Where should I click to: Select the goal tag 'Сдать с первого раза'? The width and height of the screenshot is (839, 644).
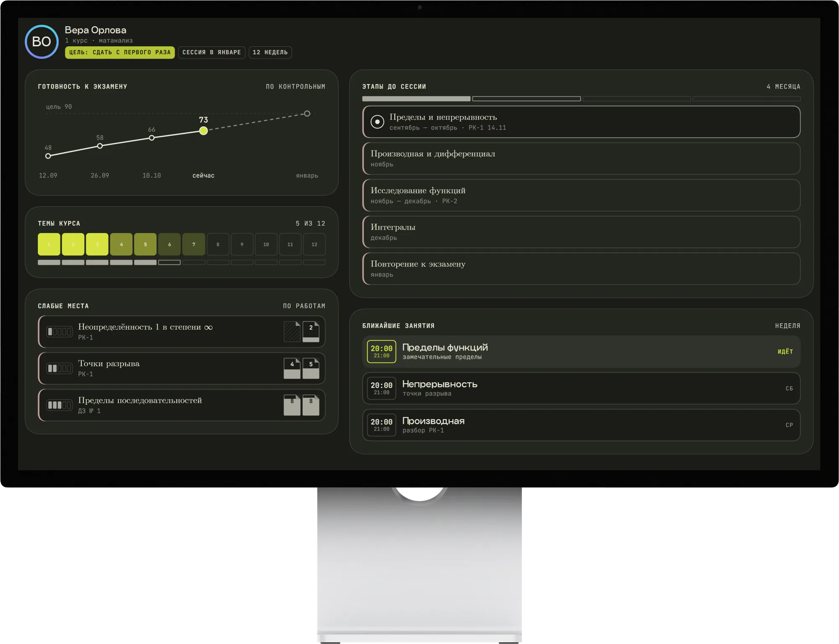point(120,52)
